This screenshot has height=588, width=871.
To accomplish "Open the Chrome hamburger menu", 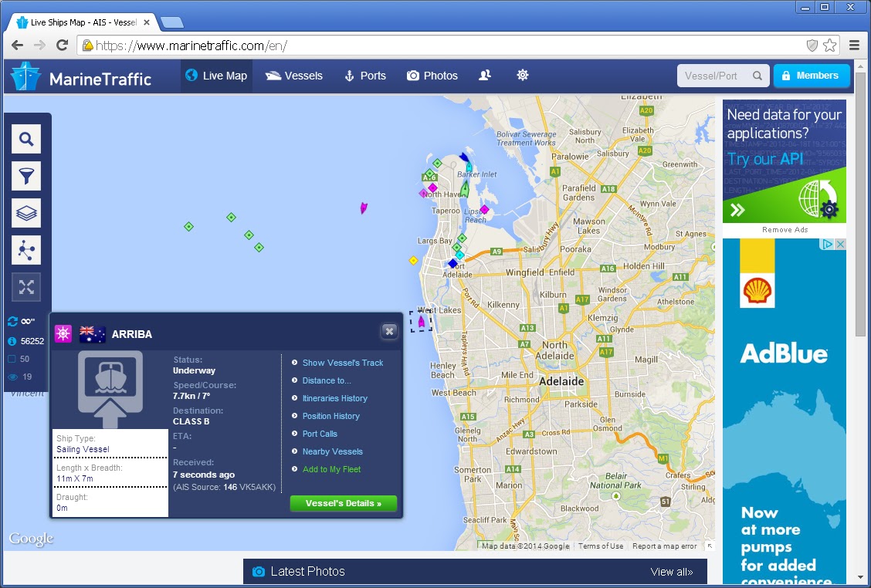I will (x=854, y=45).
